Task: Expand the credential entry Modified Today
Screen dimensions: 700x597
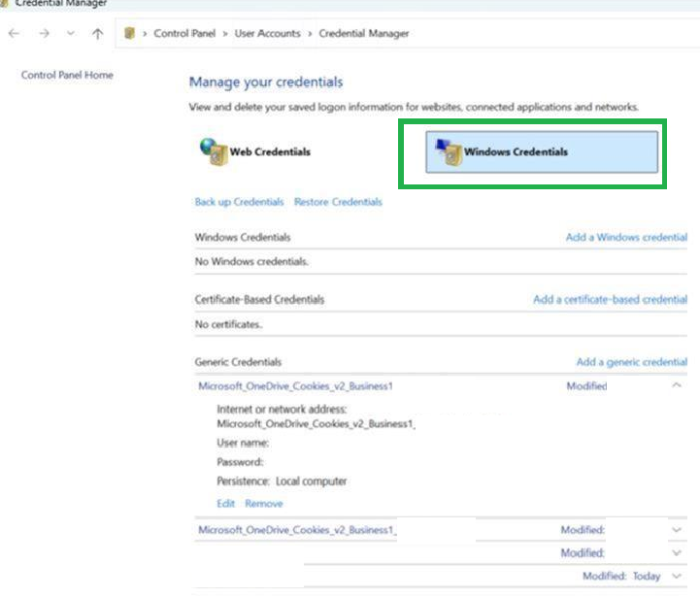Action: click(x=677, y=576)
